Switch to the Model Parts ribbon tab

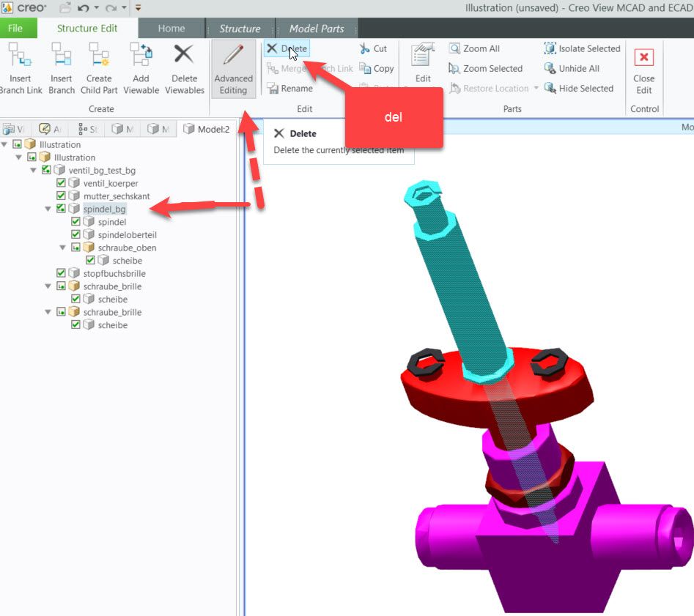pos(317,29)
